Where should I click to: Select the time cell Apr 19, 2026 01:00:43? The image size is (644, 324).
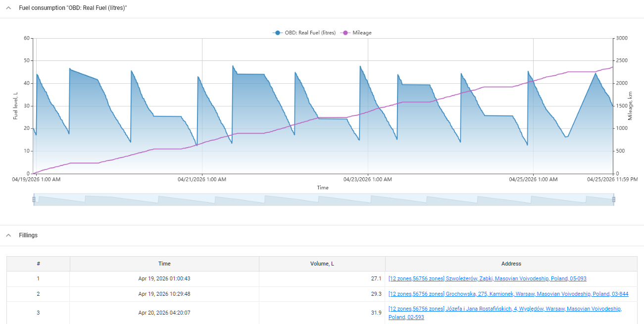(164, 278)
